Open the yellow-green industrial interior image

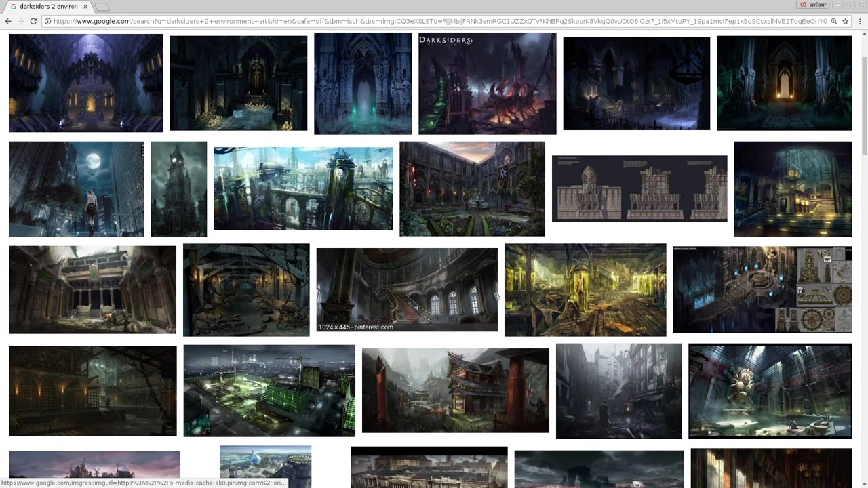tap(585, 290)
